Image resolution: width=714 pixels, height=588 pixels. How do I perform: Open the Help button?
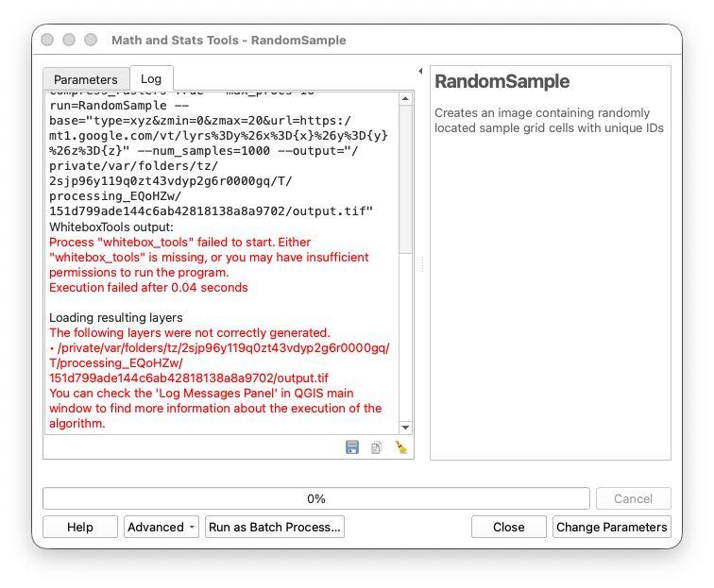[80, 527]
